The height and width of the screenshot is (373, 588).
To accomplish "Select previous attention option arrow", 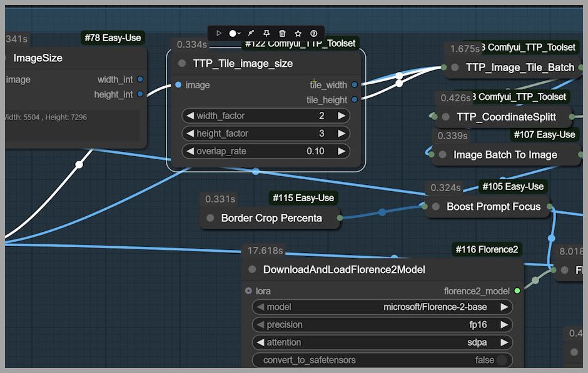I will click(260, 342).
